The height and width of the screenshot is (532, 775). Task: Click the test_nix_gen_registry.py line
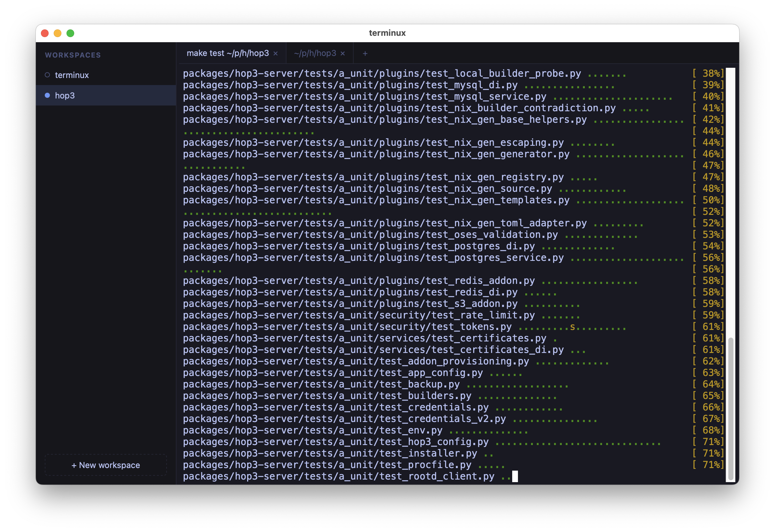pyautogui.click(x=454, y=177)
